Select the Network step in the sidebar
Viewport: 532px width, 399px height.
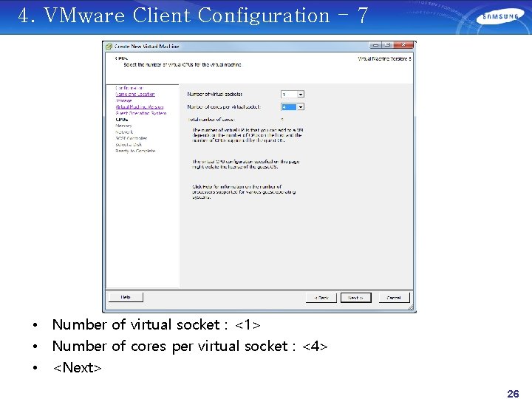[x=124, y=132]
